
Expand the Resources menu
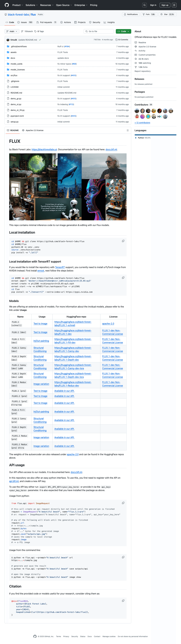pyautogui.click(x=47, y=5)
